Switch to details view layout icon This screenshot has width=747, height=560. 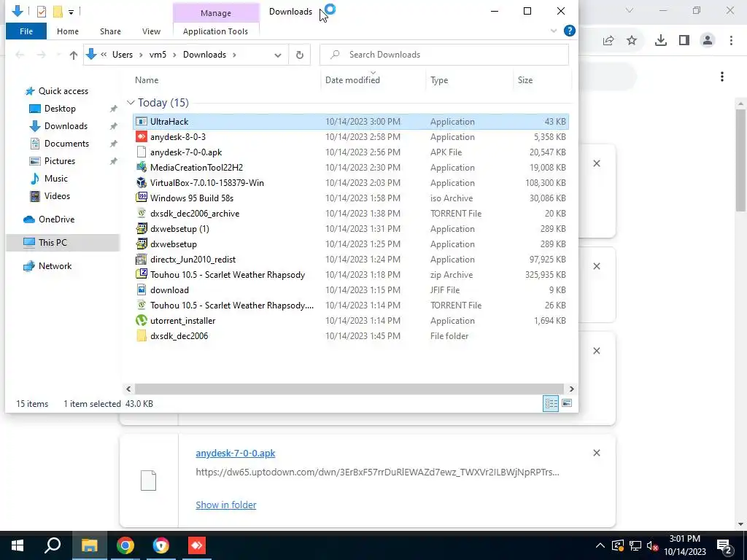(x=551, y=403)
